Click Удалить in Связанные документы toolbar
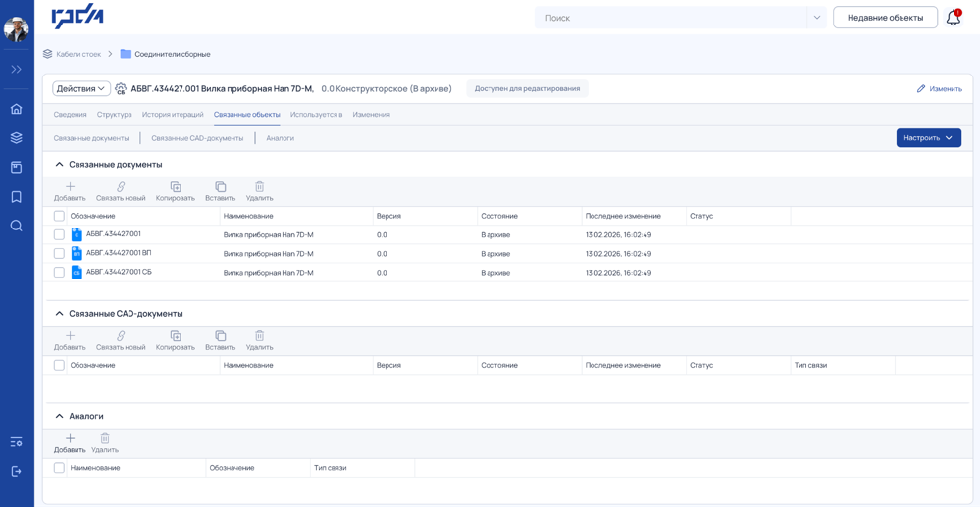This screenshot has height=507, width=980. coord(259,191)
